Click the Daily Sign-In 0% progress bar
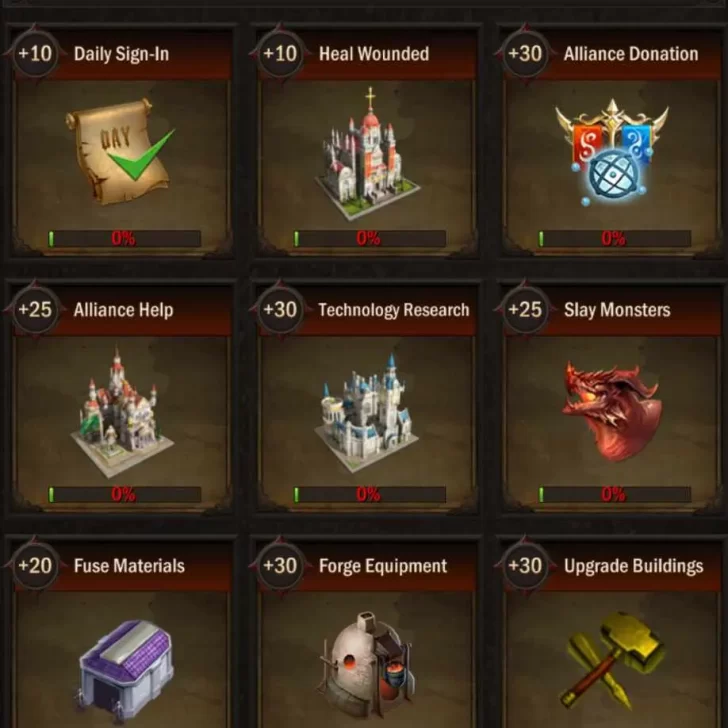 click(x=124, y=239)
